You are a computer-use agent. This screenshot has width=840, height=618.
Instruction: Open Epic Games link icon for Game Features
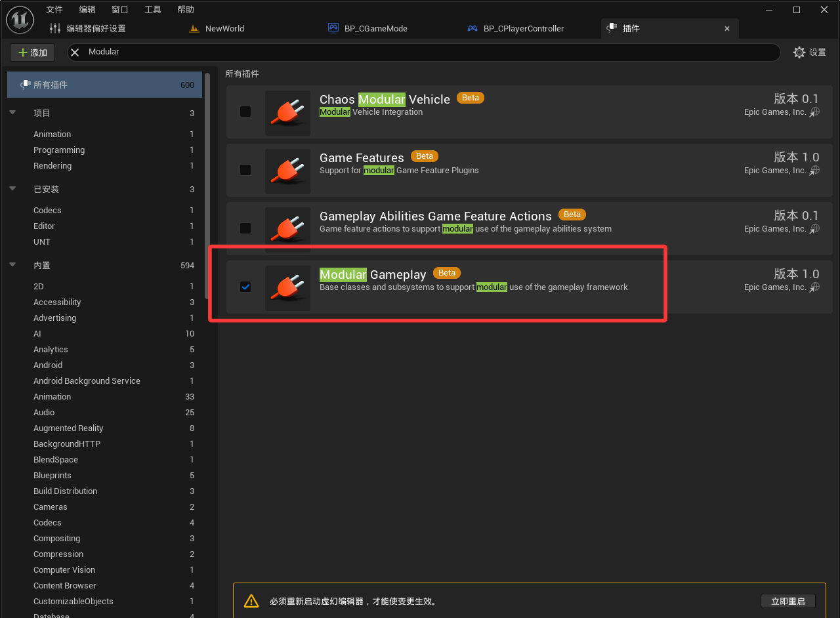pos(814,171)
